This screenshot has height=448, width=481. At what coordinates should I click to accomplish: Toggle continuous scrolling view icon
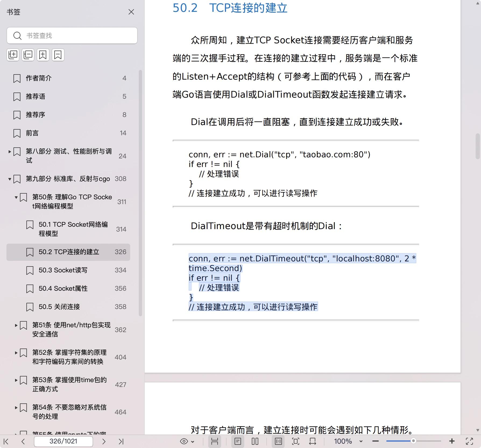[x=214, y=441]
